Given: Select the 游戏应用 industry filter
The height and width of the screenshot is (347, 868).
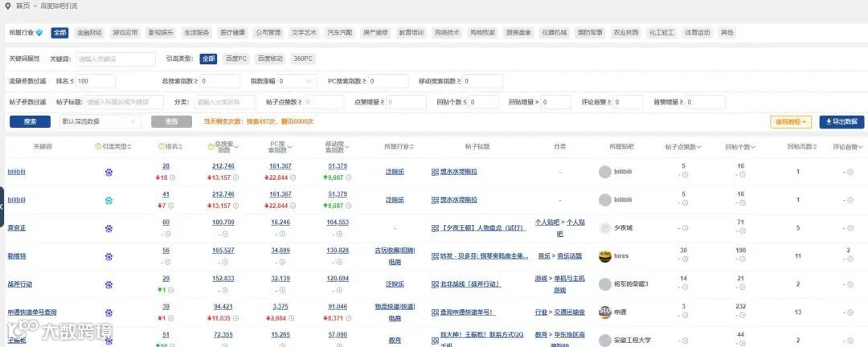Looking at the screenshot, I should point(125,33).
